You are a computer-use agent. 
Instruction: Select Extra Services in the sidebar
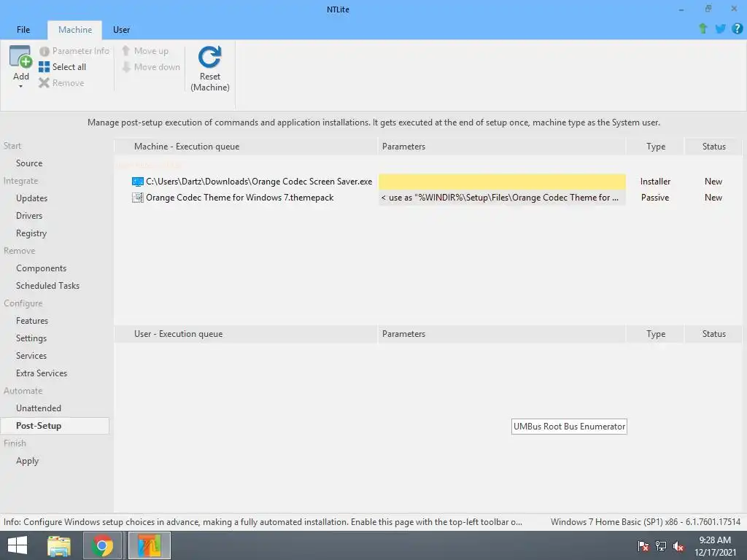click(x=42, y=373)
